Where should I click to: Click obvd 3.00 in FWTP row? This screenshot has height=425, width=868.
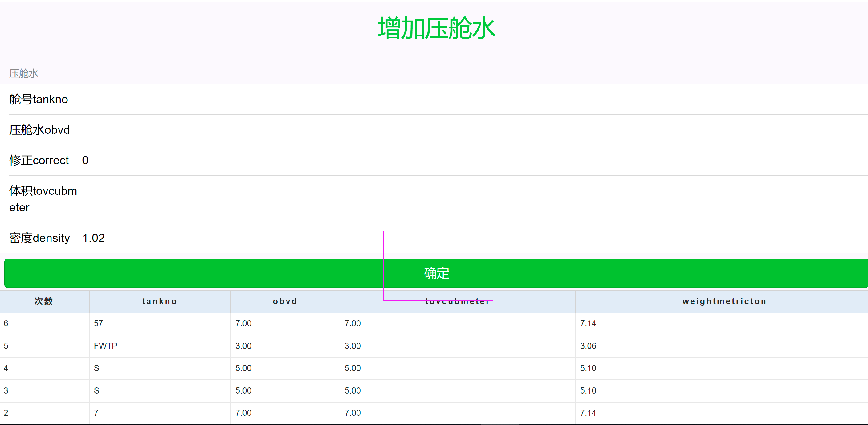tap(243, 346)
